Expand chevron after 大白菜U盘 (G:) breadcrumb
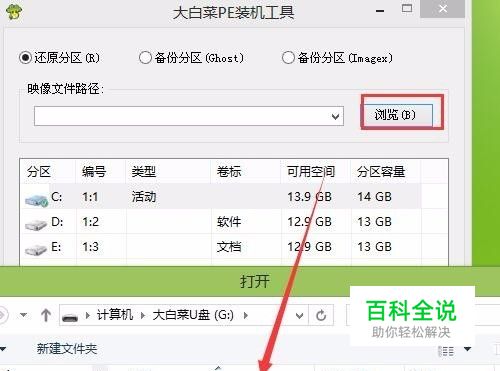Viewport: 500px width, 371px height. pos(246,315)
